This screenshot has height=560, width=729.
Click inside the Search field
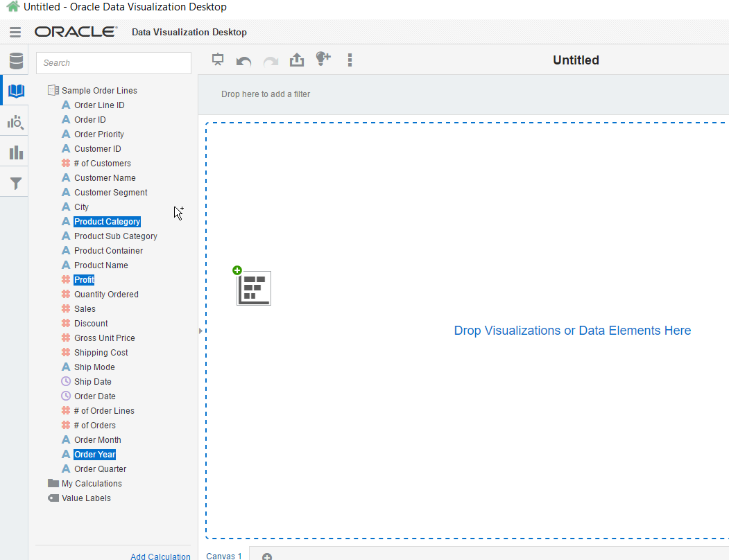(x=113, y=62)
